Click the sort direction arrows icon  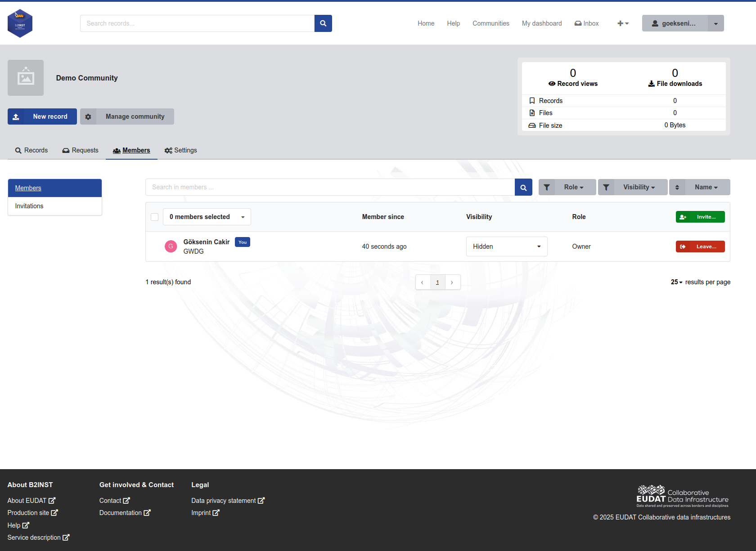(x=677, y=187)
